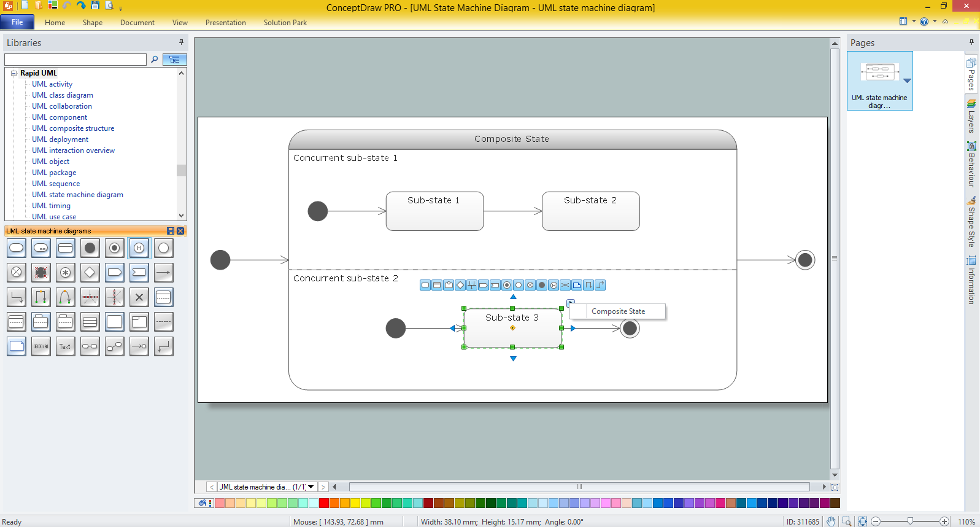Switch to the Home ribbon tab

point(55,23)
